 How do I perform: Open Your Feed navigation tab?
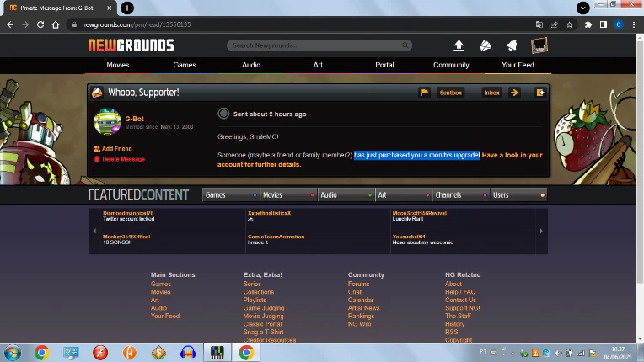pos(518,65)
